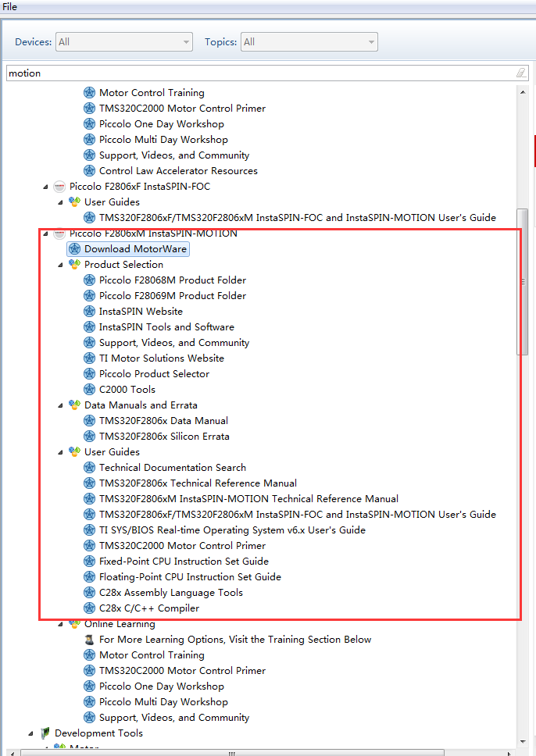The width and height of the screenshot is (536, 756).
Task: Click icon beside TMS320F2806x Data Manual
Action: click(x=89, y=421)
